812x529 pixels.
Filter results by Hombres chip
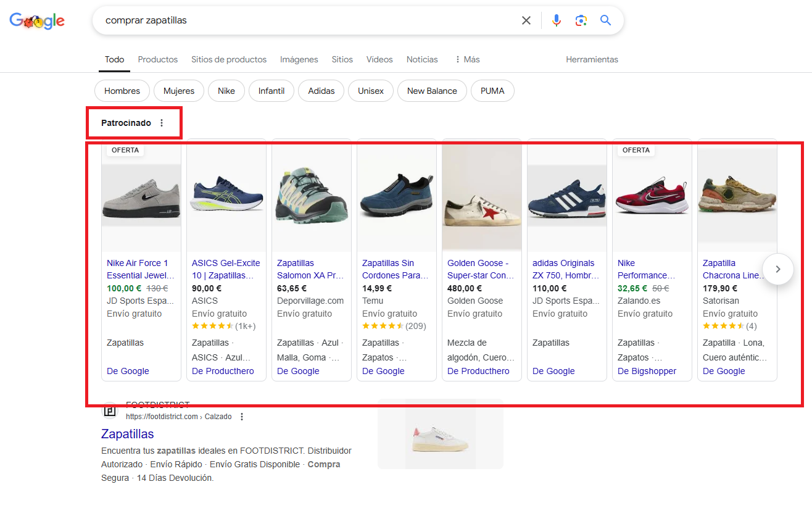click(x=122, y=91)
